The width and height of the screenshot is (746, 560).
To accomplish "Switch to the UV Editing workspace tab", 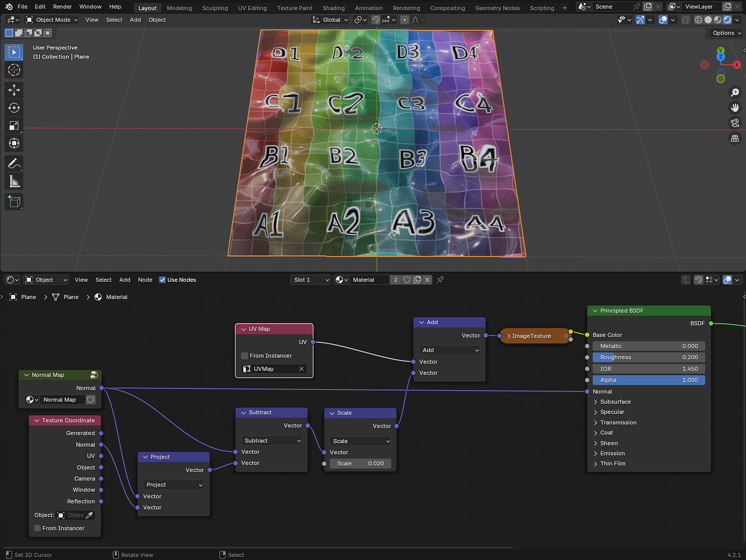I will [253, 8].
